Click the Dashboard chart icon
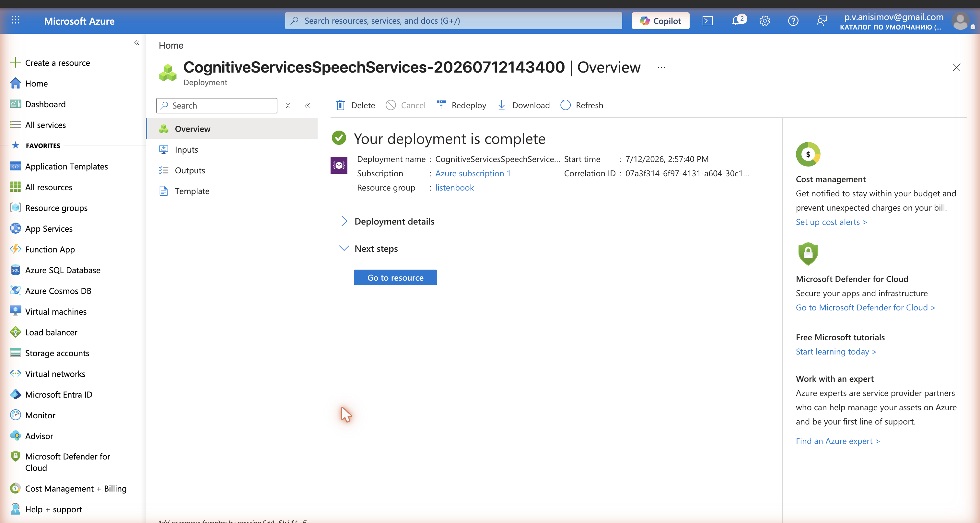The image size is (980, 523). coord(15,104)
